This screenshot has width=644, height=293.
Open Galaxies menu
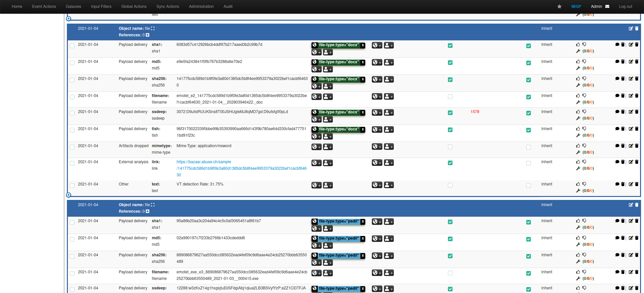[73, 7]
